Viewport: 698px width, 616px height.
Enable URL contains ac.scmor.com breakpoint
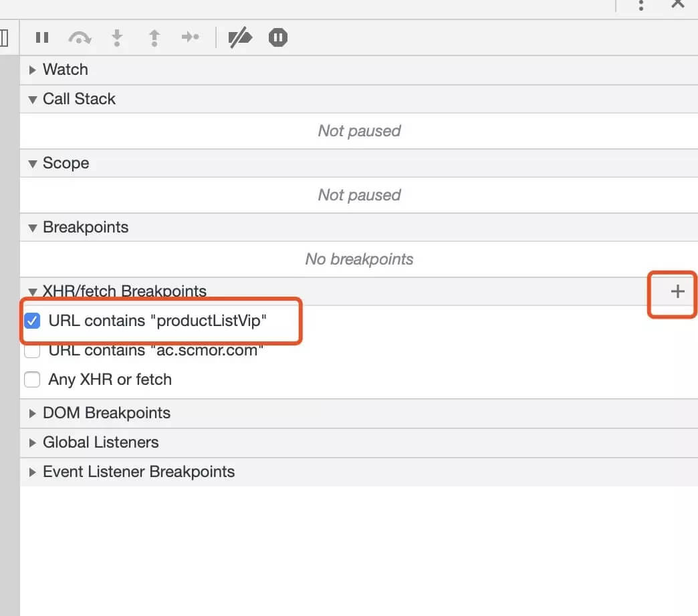point(32,351)
